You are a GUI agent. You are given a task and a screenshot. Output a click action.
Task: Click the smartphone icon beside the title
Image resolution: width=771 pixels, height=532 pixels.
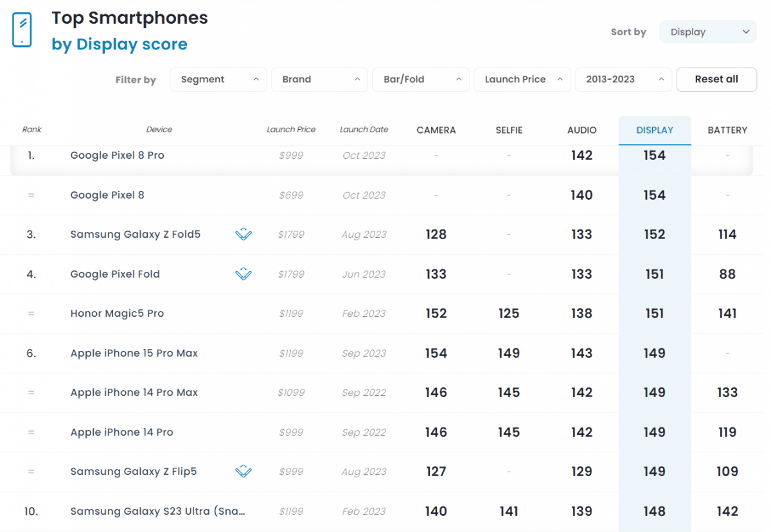tap(22, 30)
